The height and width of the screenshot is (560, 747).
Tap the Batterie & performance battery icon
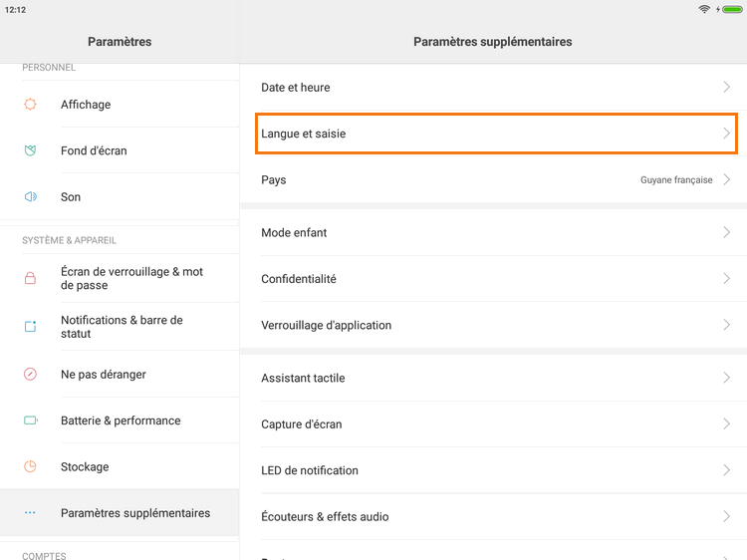point(31,420)
